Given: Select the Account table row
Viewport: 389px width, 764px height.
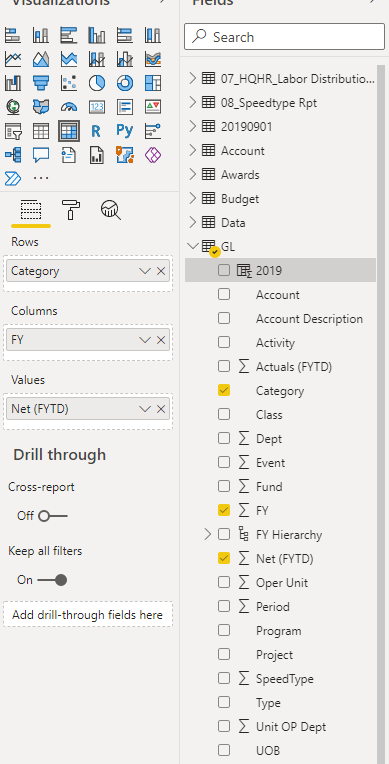Looking at the screenshot, I should pos(280,151).
